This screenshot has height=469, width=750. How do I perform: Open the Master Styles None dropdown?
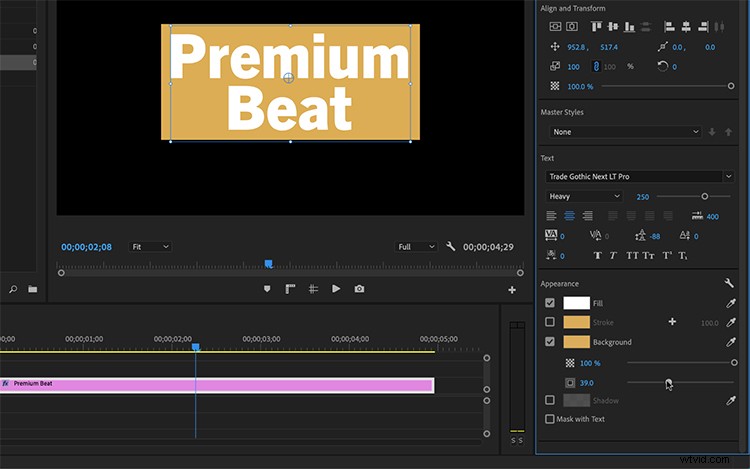click(625, 131)
